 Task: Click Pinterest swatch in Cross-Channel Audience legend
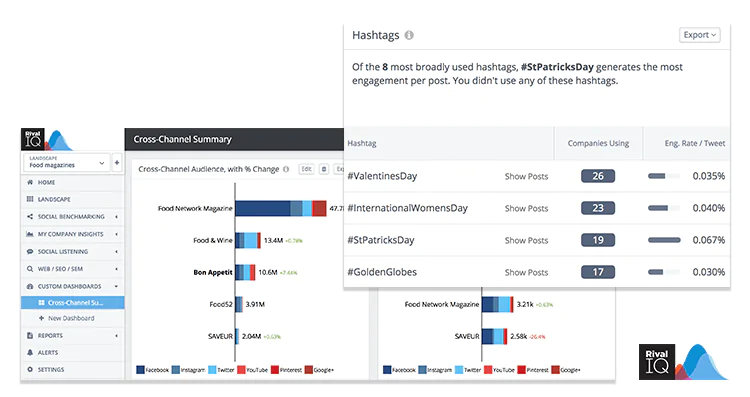tap(275, 370)
